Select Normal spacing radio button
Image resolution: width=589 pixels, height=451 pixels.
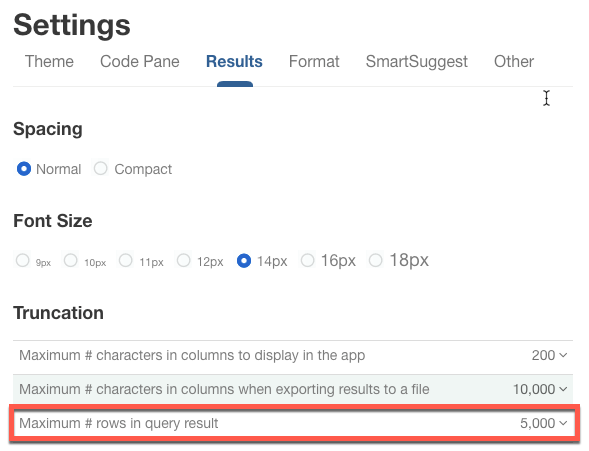click(24, 169)
